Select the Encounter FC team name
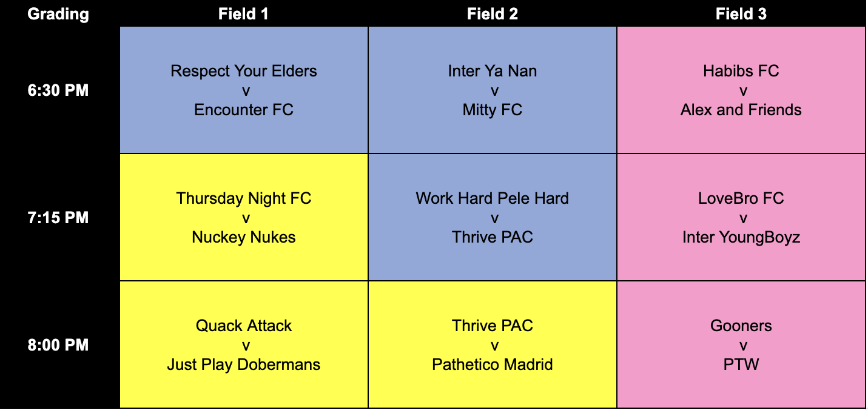868x410 pixels. 244,110
